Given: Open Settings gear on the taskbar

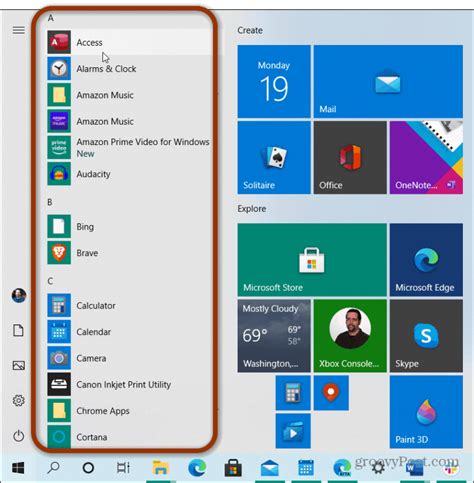Looking at the screenshot, I should [x=378, y=468].
